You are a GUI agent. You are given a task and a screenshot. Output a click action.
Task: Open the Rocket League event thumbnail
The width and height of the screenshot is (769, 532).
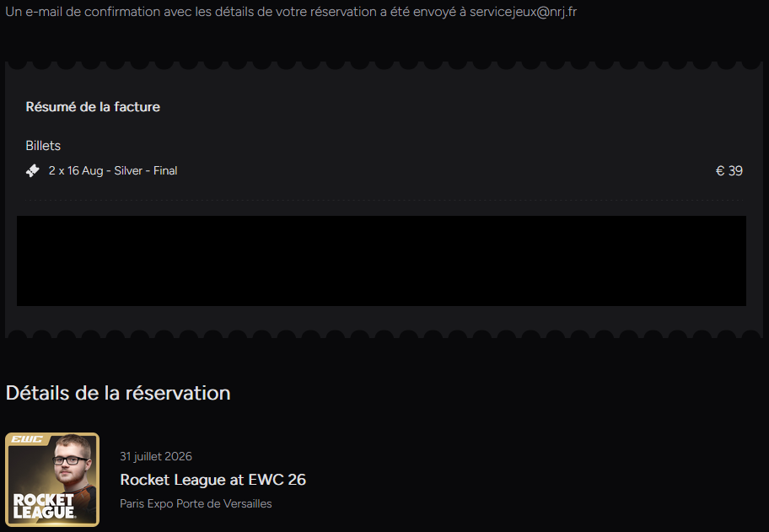point(52,480)
